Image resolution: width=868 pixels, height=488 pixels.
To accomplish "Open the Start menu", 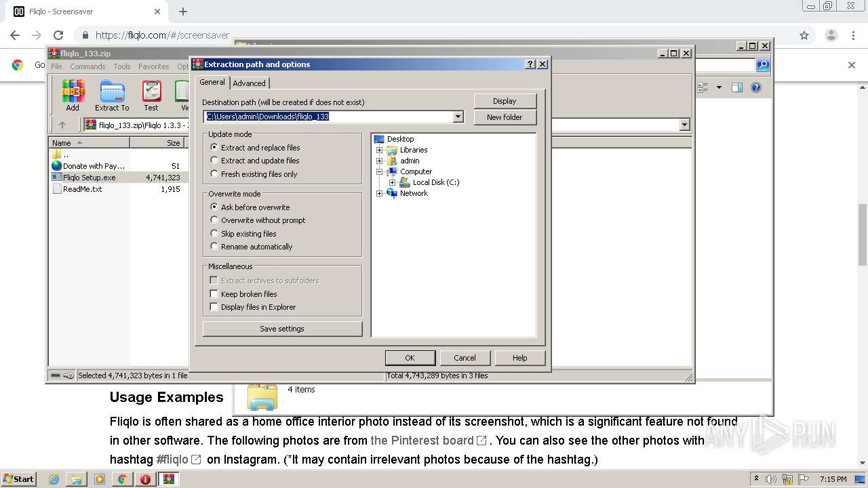I will (19, 479).
